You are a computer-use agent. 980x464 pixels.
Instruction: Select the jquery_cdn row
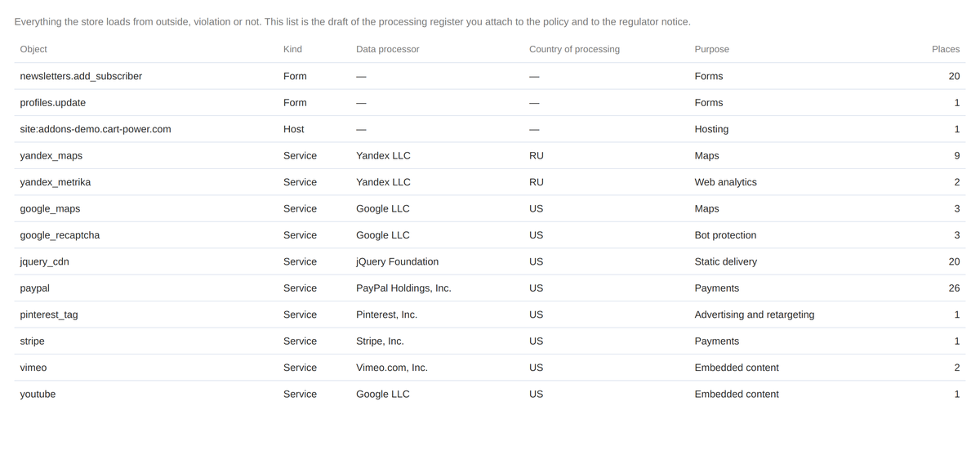pos(490,261)
